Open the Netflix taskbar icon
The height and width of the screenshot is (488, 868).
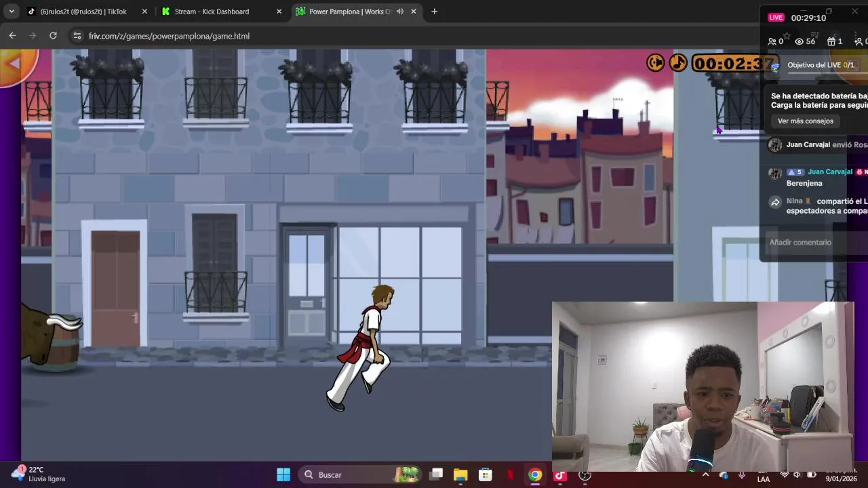tap(511, 475)
